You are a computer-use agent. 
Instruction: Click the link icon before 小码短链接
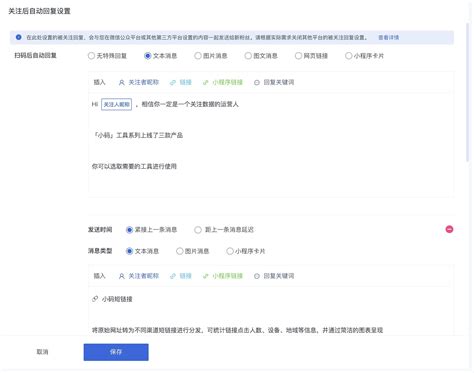point(95,299)
